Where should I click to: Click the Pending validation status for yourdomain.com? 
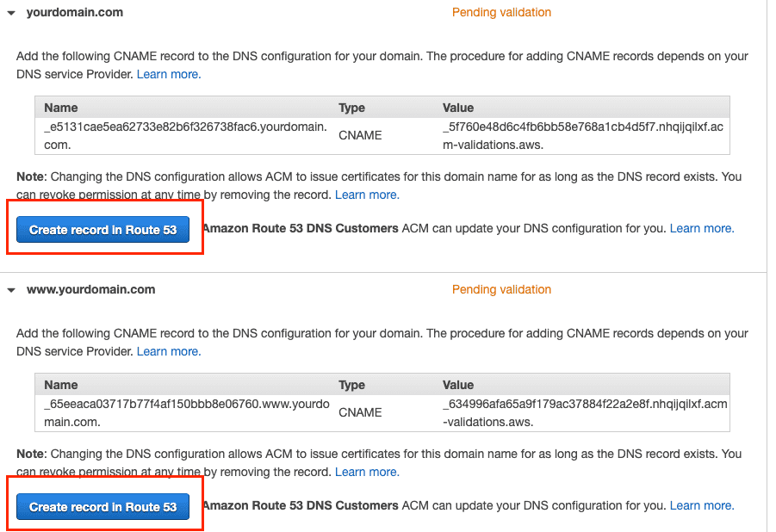(x=501, y=12)
